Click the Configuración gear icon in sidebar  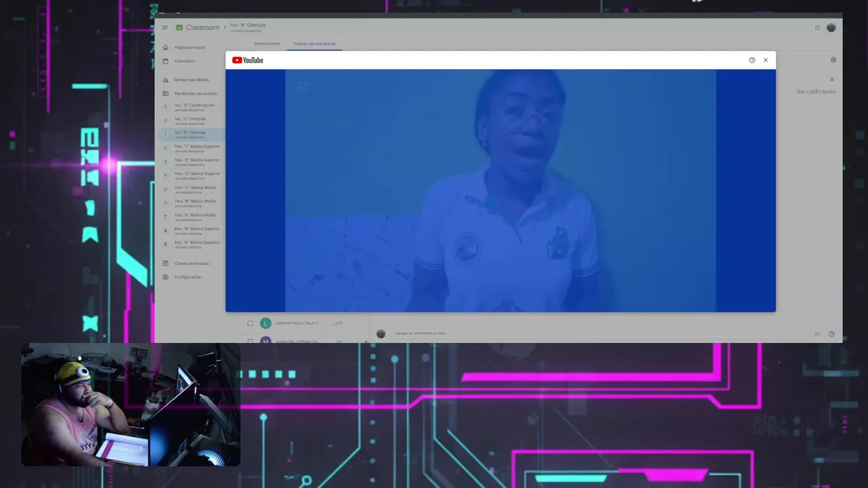[165, 277]
